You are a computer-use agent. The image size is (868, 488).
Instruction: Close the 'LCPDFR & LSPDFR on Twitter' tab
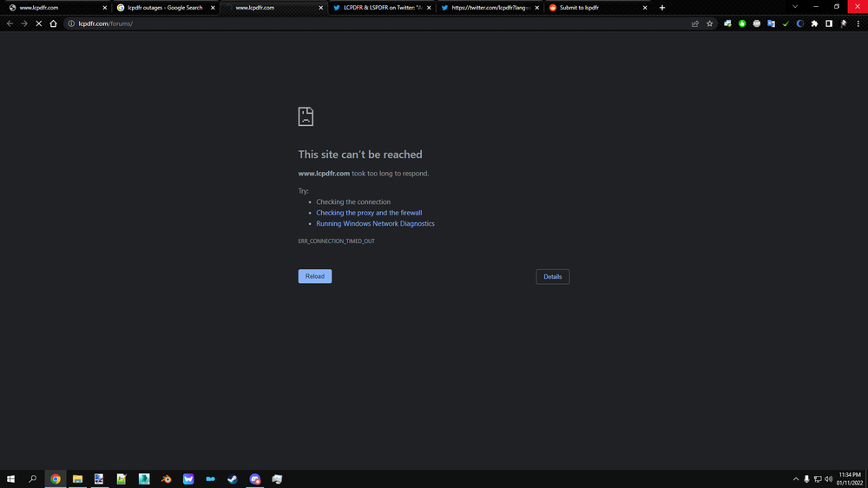click(429, 8)
